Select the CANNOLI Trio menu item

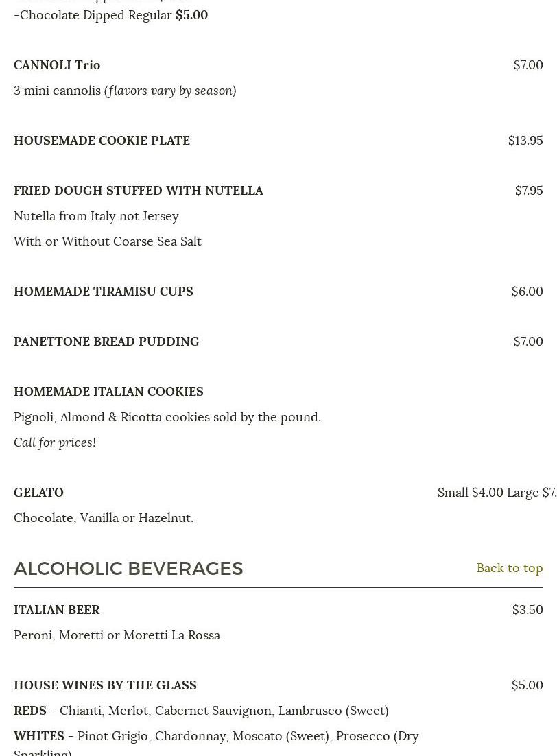pos(57,64)
